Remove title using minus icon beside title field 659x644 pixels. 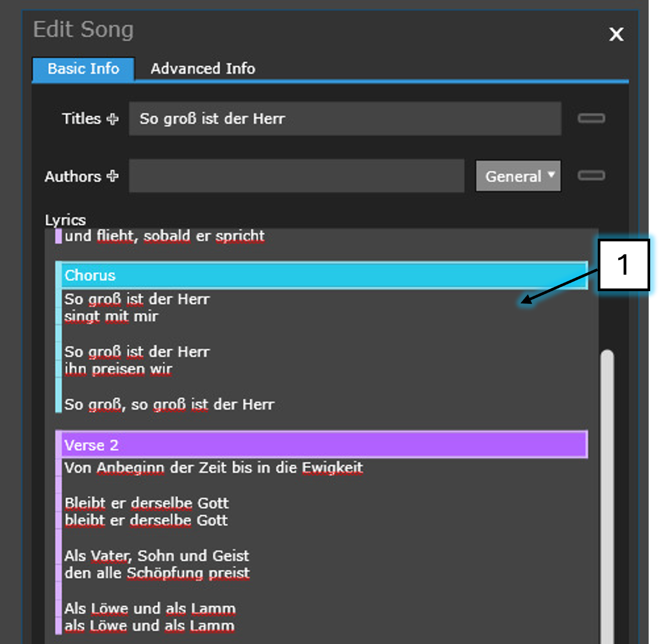[x=591, y=118]
